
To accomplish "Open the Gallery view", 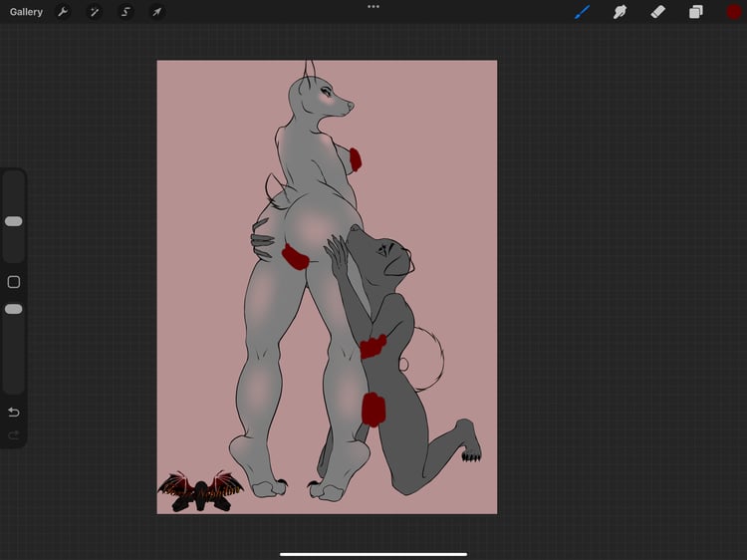I will 26,12.
